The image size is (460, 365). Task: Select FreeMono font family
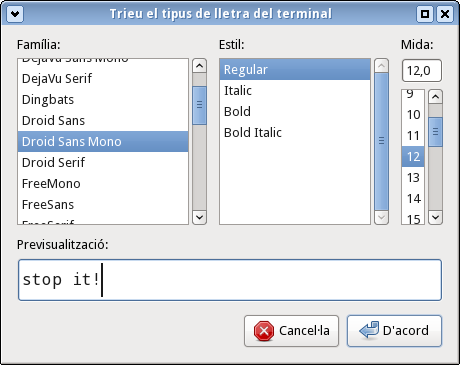[x=103, y=184]
